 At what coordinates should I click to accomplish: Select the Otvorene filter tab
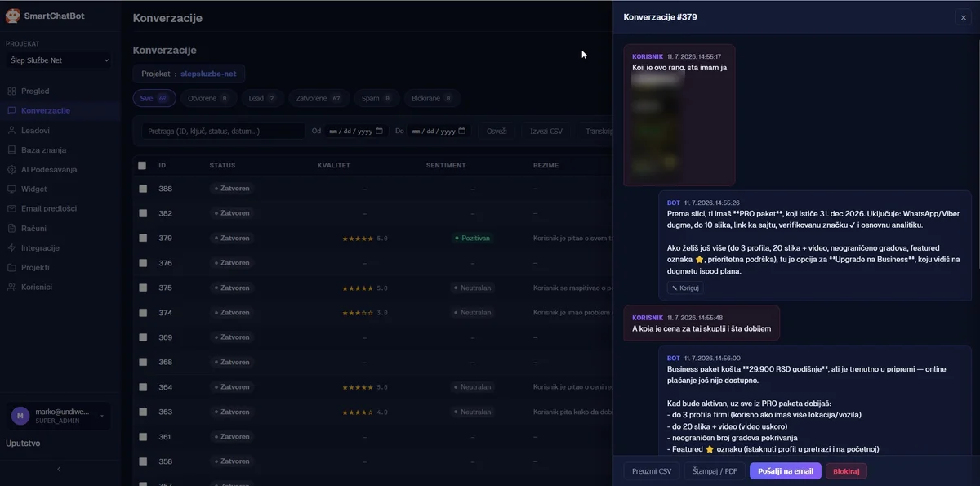pyautogui.click(x=207, y=98)
